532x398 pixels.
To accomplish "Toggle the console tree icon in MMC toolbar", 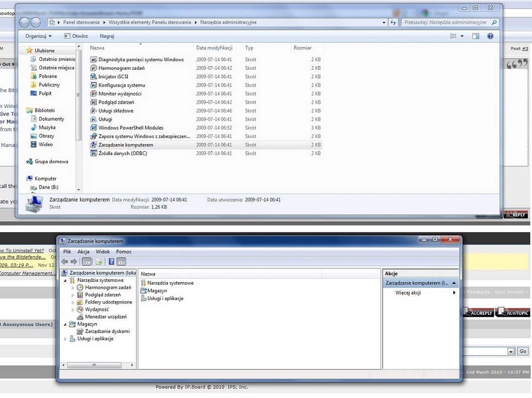I will tap(86, 262).
